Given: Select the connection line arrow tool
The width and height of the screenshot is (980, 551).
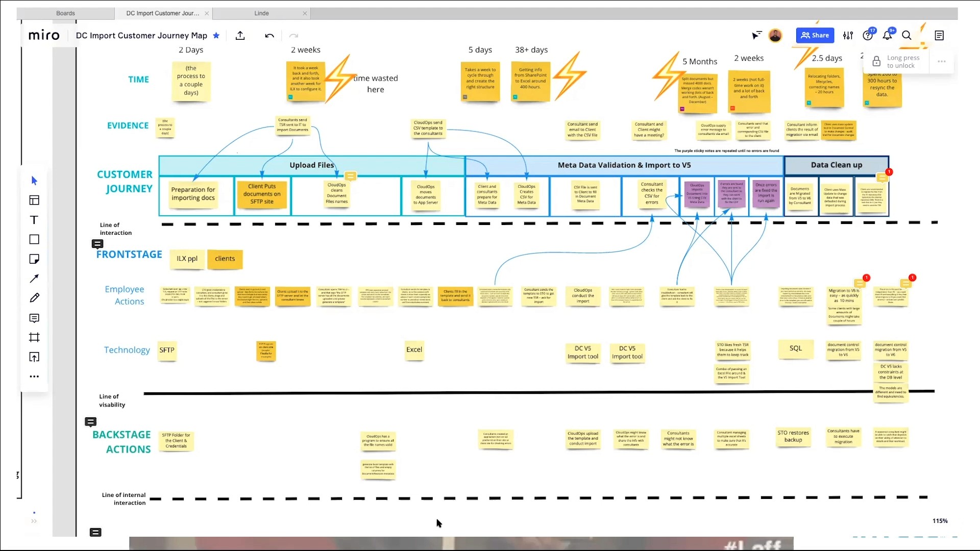Looking at the screenshot, I should [34, 279].
